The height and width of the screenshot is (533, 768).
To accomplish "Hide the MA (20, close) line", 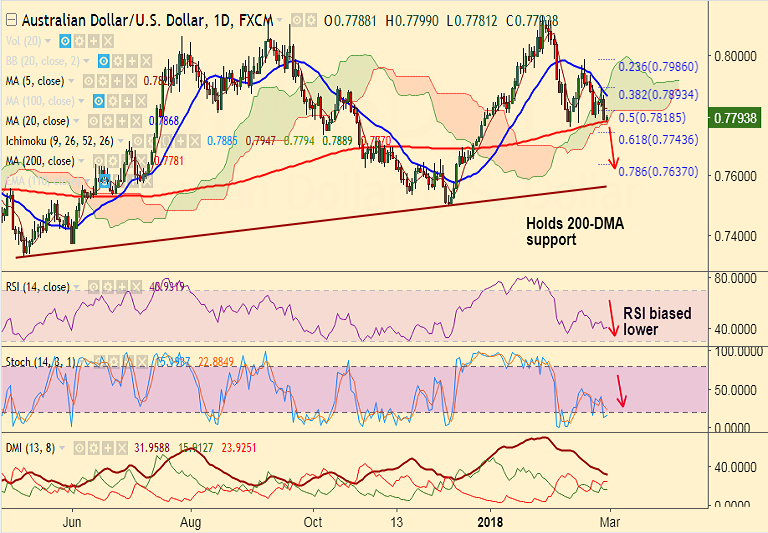I will tap(94, 121).
